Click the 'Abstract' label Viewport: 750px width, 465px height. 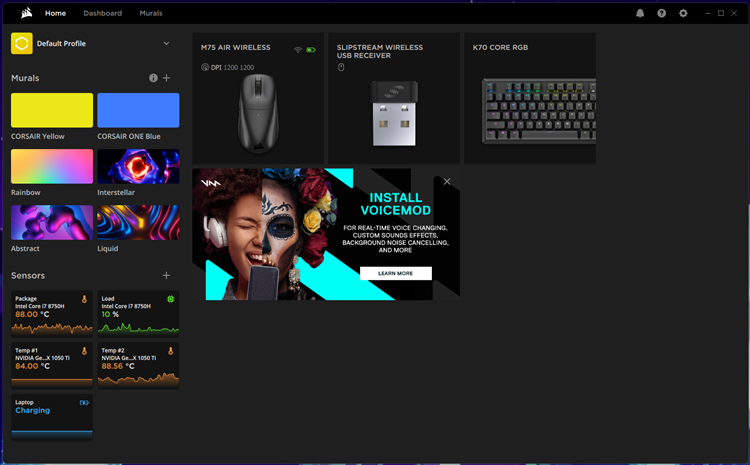tap(25, 249)
